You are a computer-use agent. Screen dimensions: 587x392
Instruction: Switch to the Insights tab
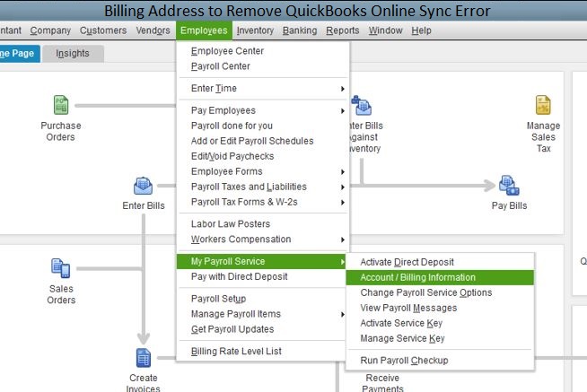click(73, 54)
